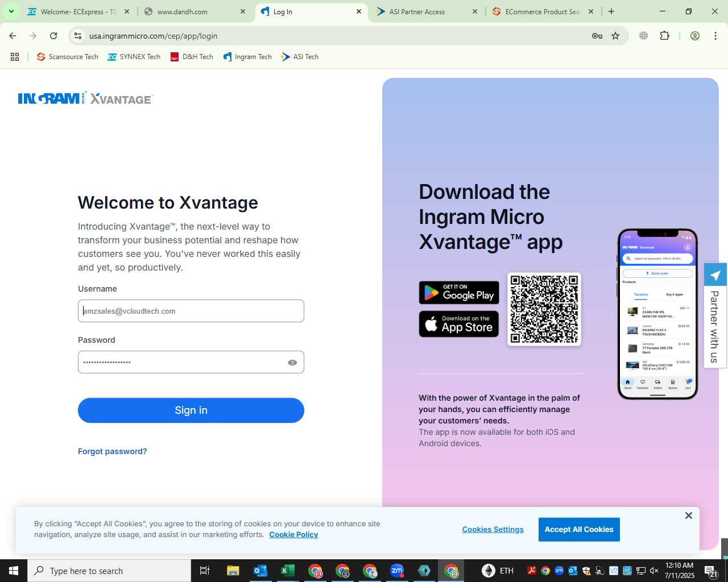Viewport: 728px width, 582px height.
Task: Open Cookies Settings
Action: [493, 529]
